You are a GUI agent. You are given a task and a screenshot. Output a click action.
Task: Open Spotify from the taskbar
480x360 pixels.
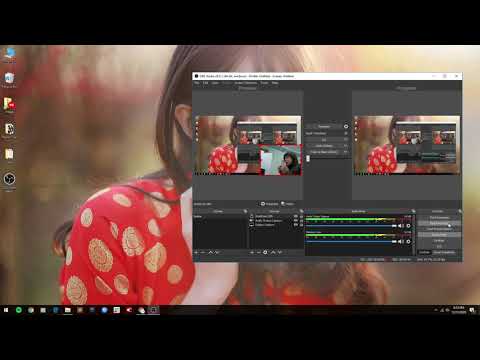19,310
